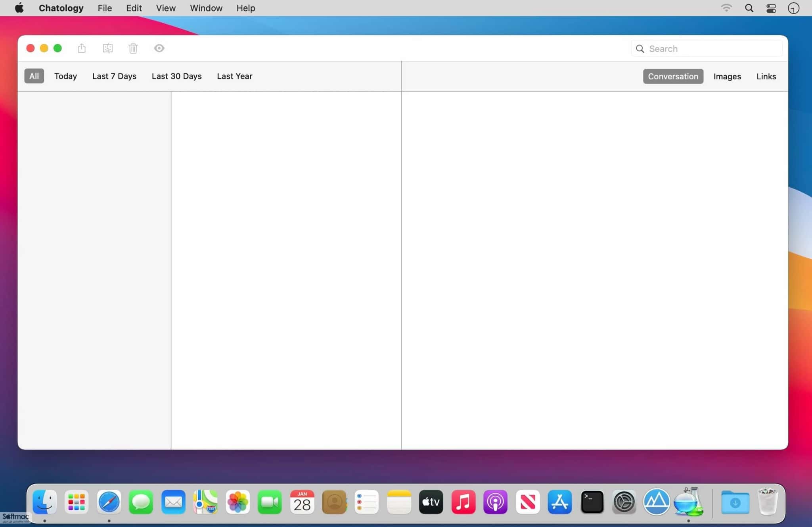This screenshot has width=812, height=527.
Task: Open the Chatology app menu
Action: [61, 8]
